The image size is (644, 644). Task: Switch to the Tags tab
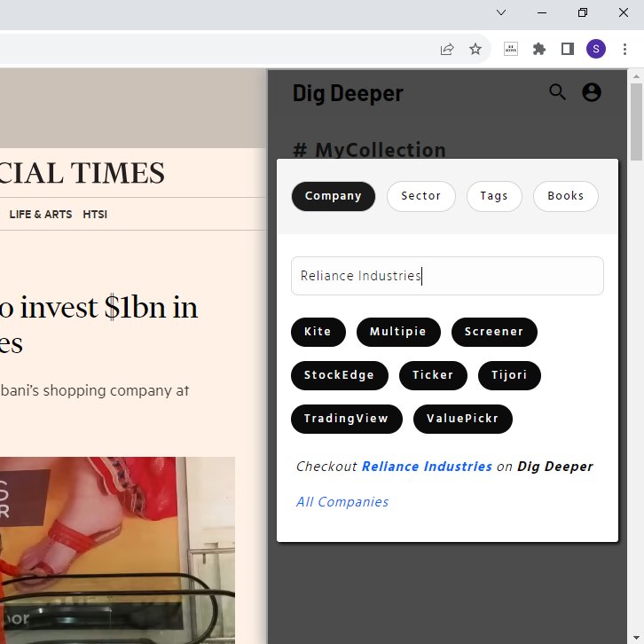(494, 196)
